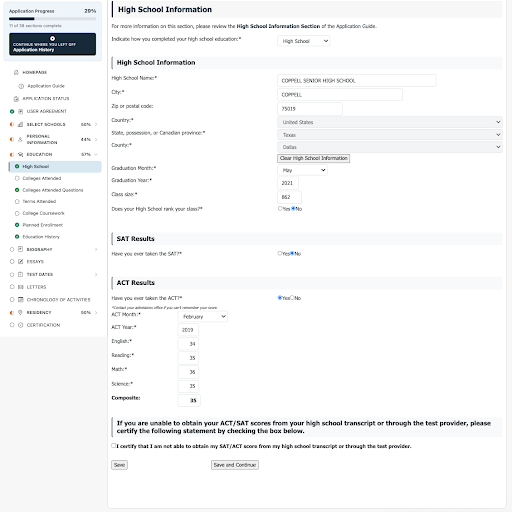Click the High School Name field
Screen dimensions: 512x512
357,81
